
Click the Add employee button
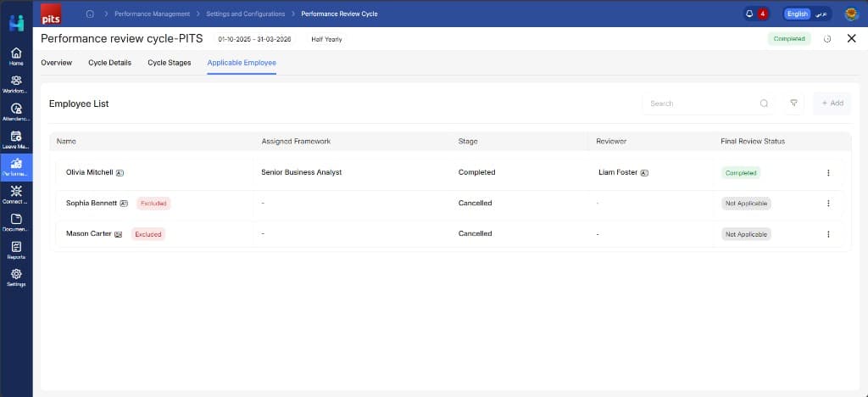pyautogui.click(x=832, y=103)
